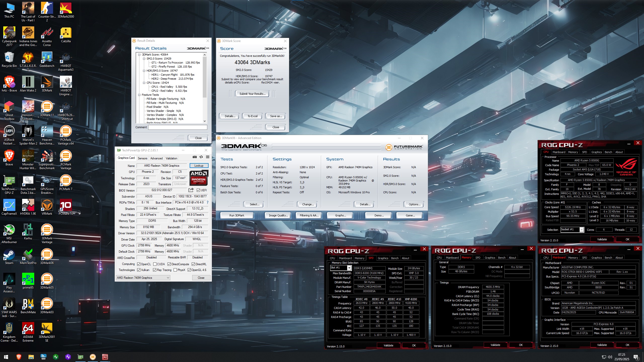Screen dimensions: 644x362
Task: Open the GPU selection dropdown in GPU-Z
Action: pos(143,278)
